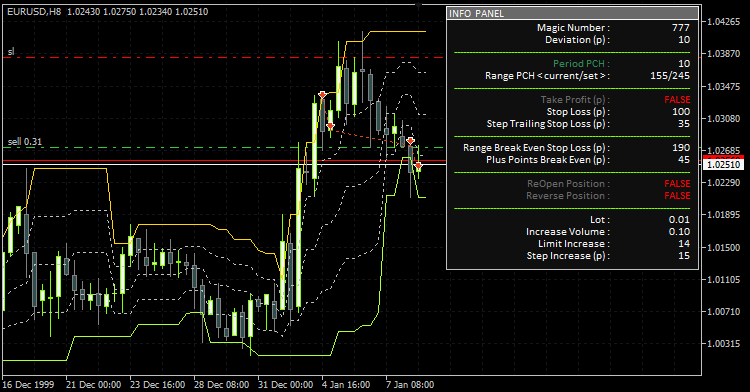Click the 'Plus Points Break Even (p) :' label
Image resolution: width=750 pixels, height=392 pixels.
[x=548, y=160]
